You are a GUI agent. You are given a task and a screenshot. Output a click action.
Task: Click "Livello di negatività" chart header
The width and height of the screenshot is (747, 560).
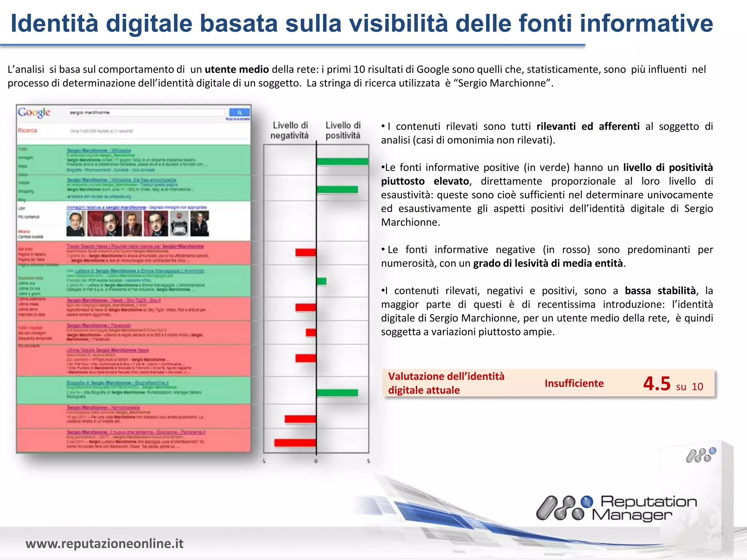click(290, 130)
